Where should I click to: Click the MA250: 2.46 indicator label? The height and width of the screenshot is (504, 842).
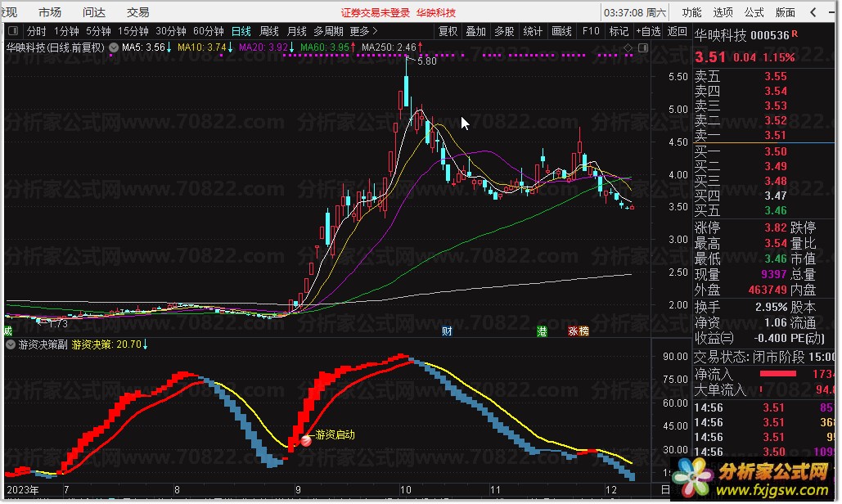[x=389, y=47]
